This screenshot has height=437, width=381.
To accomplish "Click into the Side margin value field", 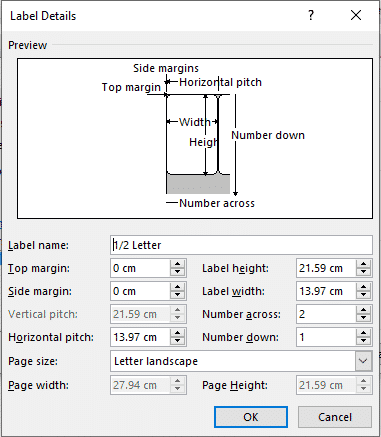I will click(x=141, y=291).
